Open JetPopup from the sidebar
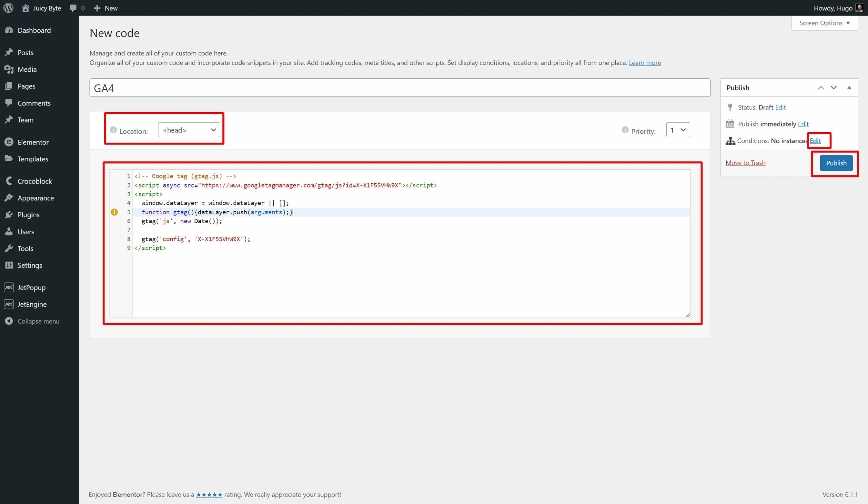 pyautogui.click(x=31, y=287)
